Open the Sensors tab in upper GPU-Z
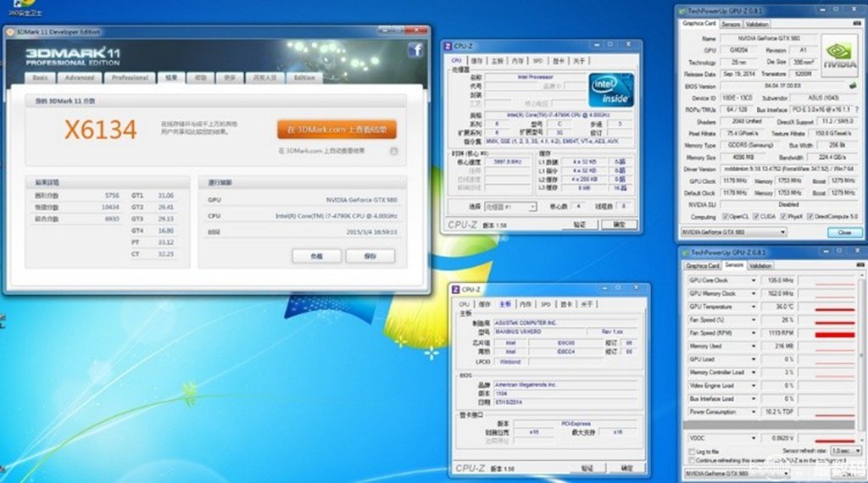 731,25
